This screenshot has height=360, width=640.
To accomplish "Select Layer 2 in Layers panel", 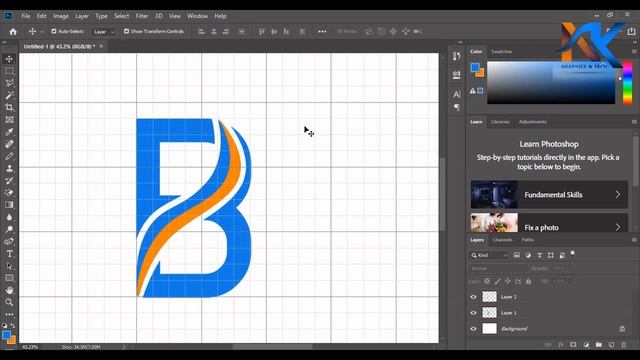I will coord(549,297).
